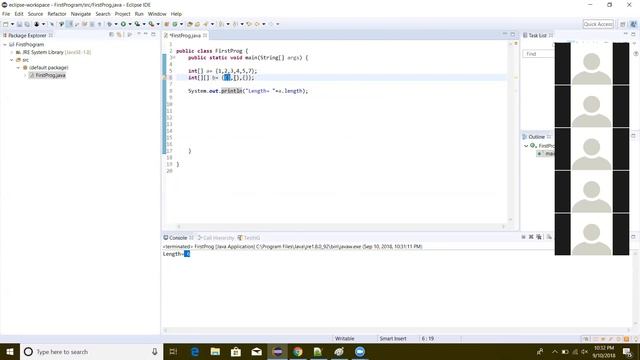This screenshot has width=640, height=360.
Task: Open the Windows Start menu
Action: 10,351
